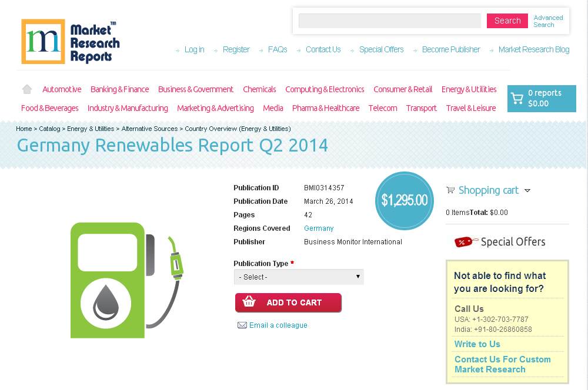The height and width of the screenshot is (390, 588).
Task: Focus the search text field
Action: 390,21
